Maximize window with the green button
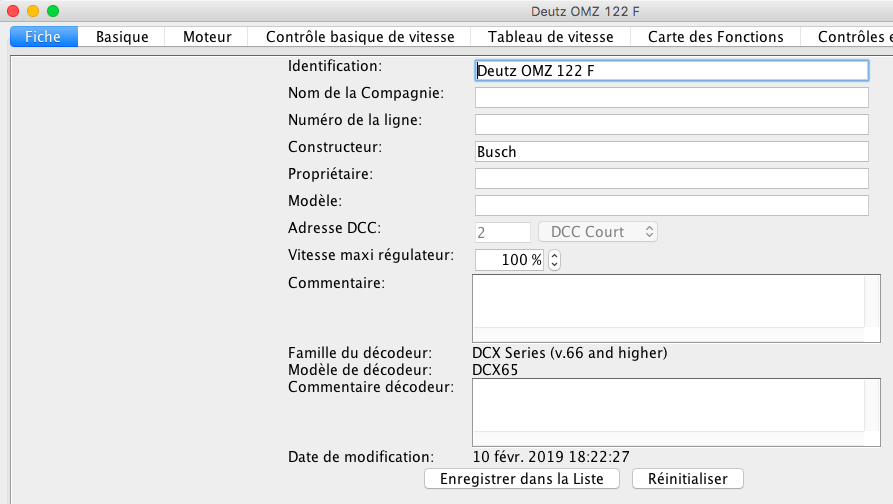Viewport: 893px width, 504px height. (53, 11)
